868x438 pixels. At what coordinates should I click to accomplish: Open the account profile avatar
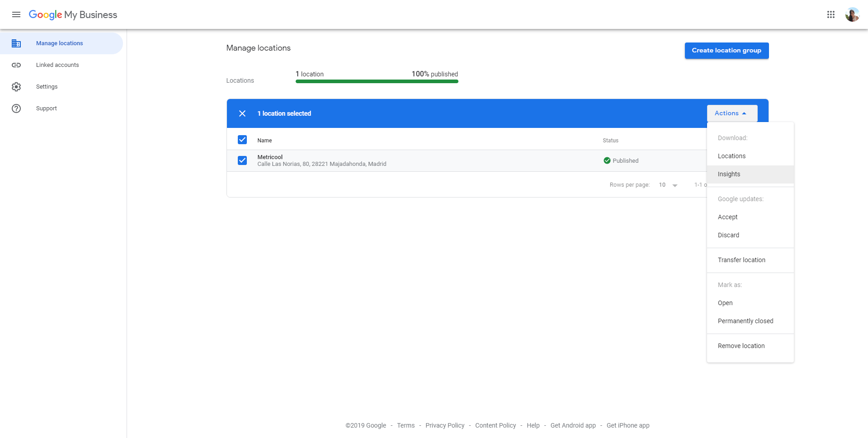tap(852, 14)
